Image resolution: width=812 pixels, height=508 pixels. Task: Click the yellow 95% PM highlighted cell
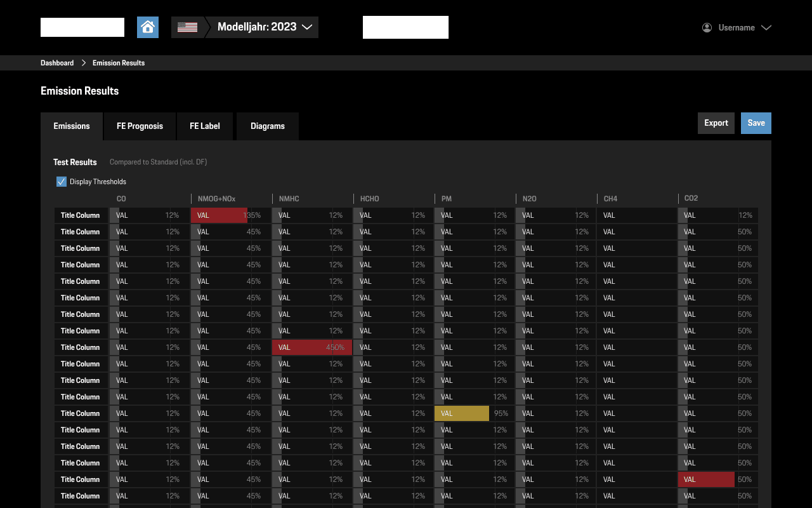click(462, 413)
